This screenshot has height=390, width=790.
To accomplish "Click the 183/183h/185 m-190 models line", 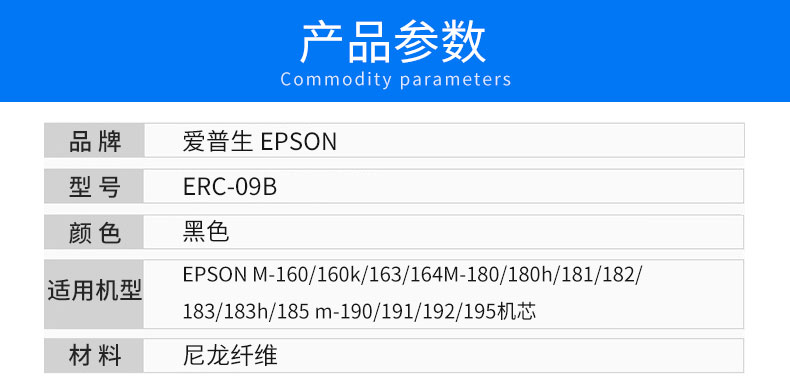I will [359, 313].
